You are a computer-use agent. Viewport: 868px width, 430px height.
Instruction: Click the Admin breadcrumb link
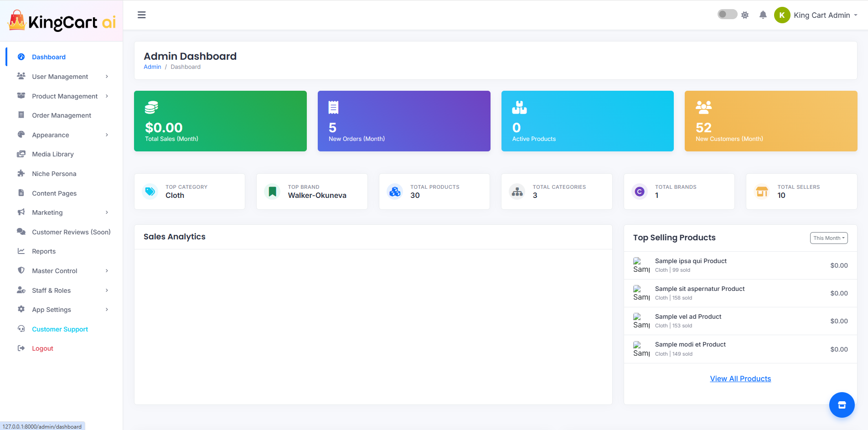pos(152,67)
